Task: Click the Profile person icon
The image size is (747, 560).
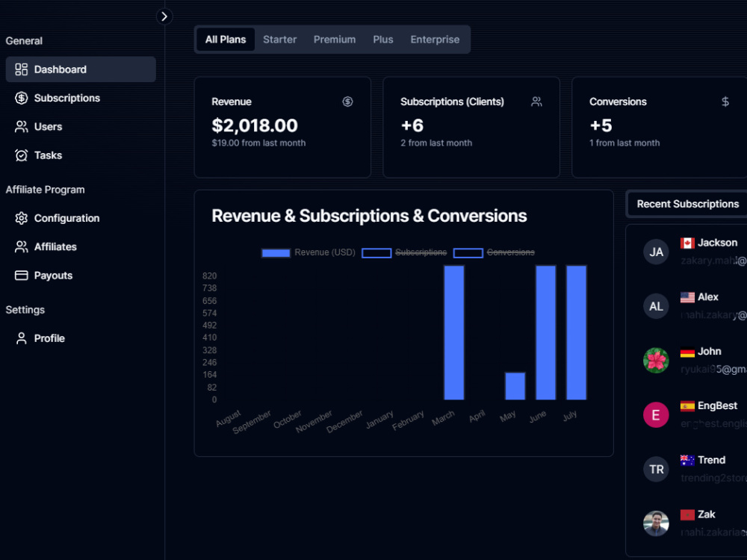Action: (x=22, y=338)
